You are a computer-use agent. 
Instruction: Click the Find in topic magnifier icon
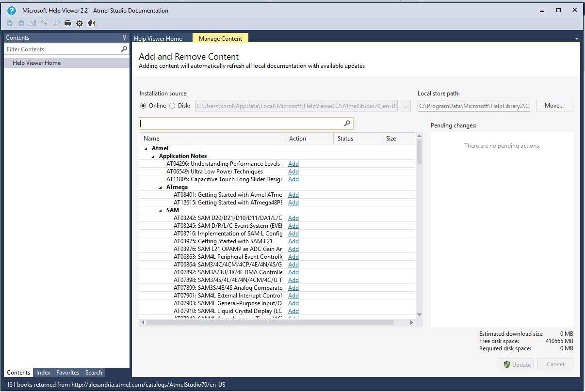[56, 23]
